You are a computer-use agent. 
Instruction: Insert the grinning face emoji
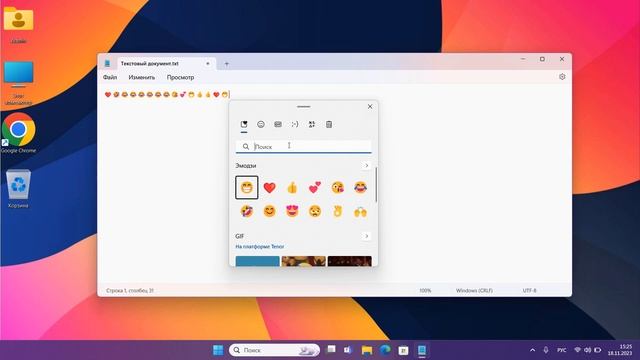click(x=247, y=187)
